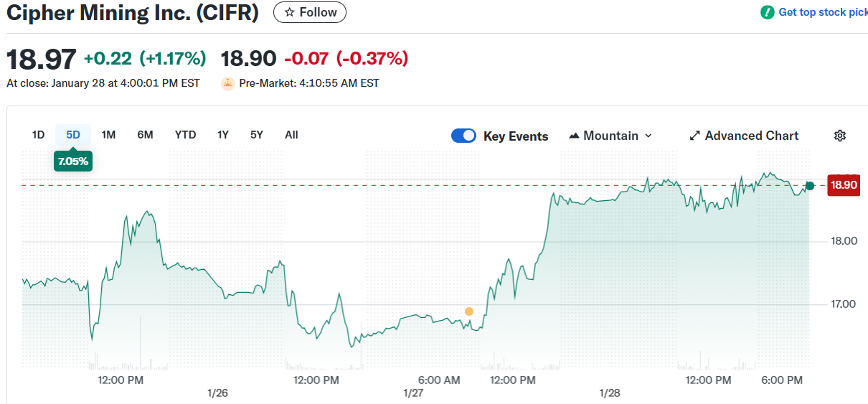Select the 1Y time range
The image size is (868, 404).
(223, 135)
